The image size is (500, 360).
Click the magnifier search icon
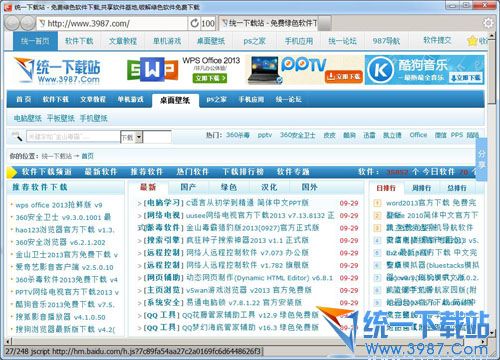point(17,136)
